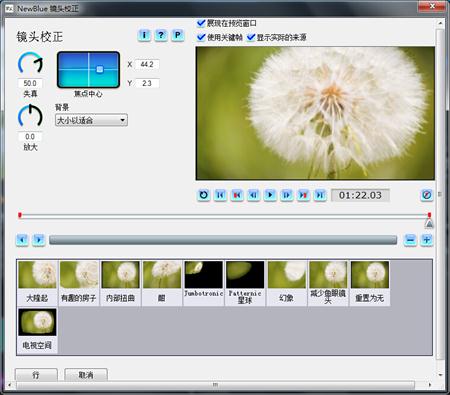Click the timecode display 01:22.03
Viewport: 450px width, 395px height.
(360, 195)
